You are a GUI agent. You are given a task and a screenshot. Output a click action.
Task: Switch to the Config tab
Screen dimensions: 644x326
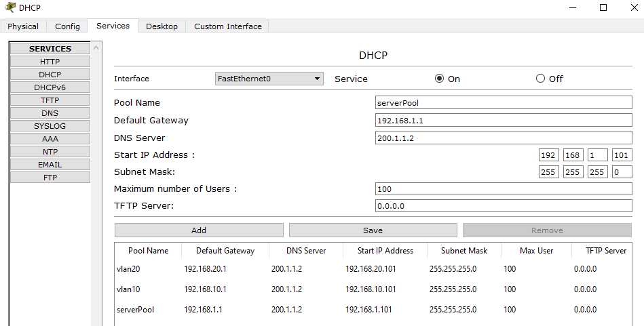click(67, 26)
